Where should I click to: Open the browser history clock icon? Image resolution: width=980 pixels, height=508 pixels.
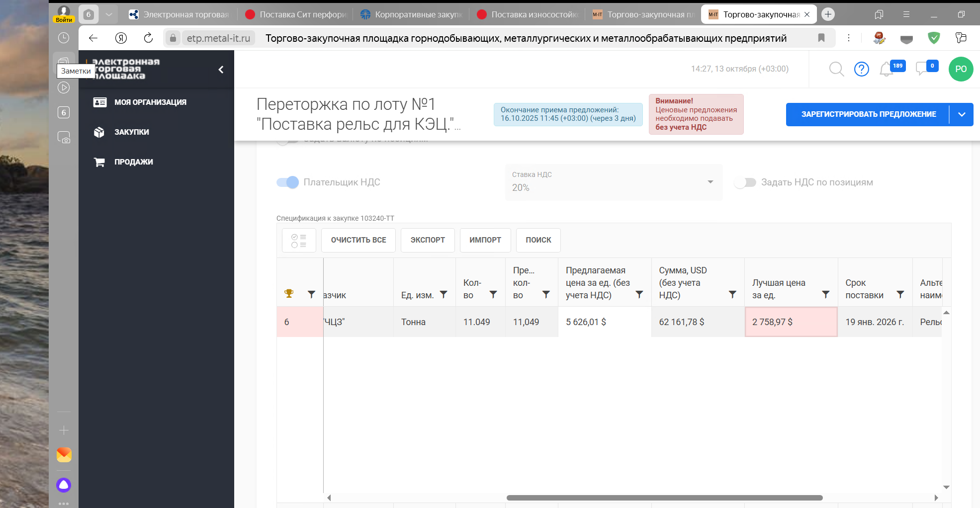click(x=64, y=38)
